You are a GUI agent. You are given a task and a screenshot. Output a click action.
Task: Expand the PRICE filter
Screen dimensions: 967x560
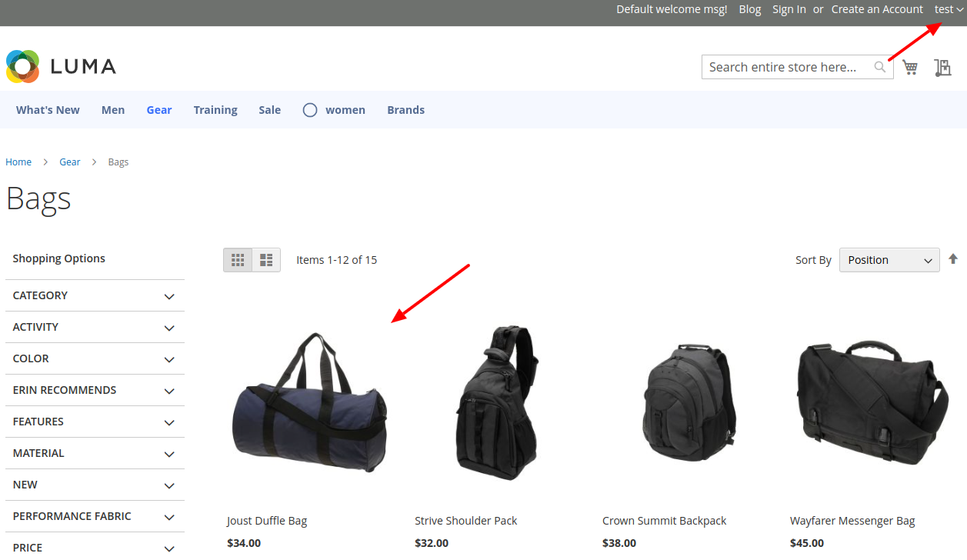point(95,547)
